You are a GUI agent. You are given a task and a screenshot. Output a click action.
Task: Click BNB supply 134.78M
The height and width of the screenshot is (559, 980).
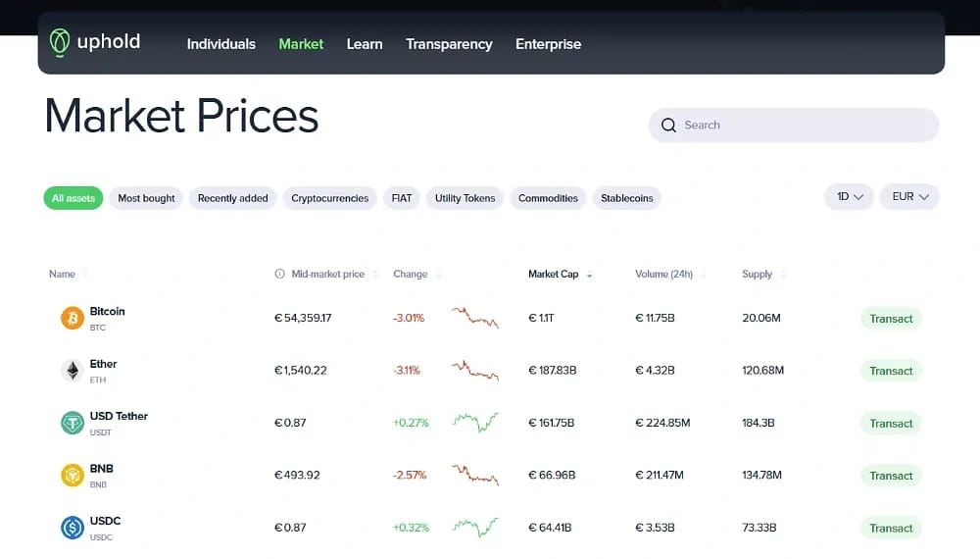[761, 476]
